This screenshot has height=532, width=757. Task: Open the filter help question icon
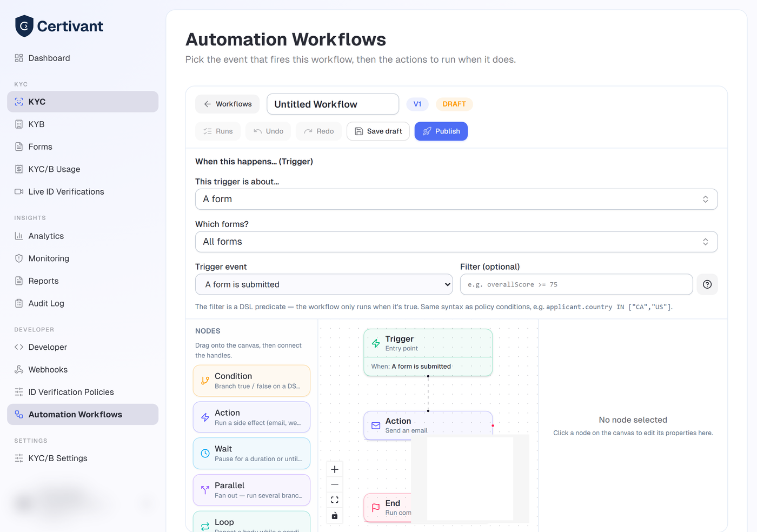point(707,284)
